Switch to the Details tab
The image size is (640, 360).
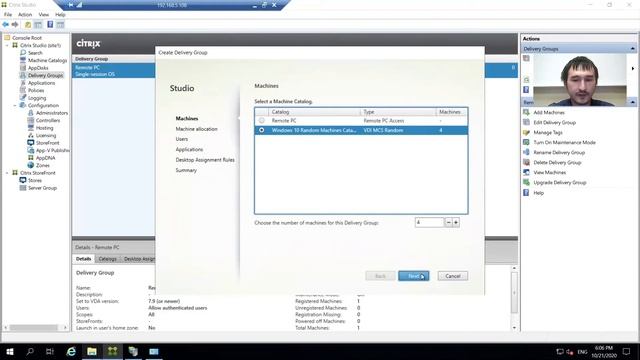83,259
